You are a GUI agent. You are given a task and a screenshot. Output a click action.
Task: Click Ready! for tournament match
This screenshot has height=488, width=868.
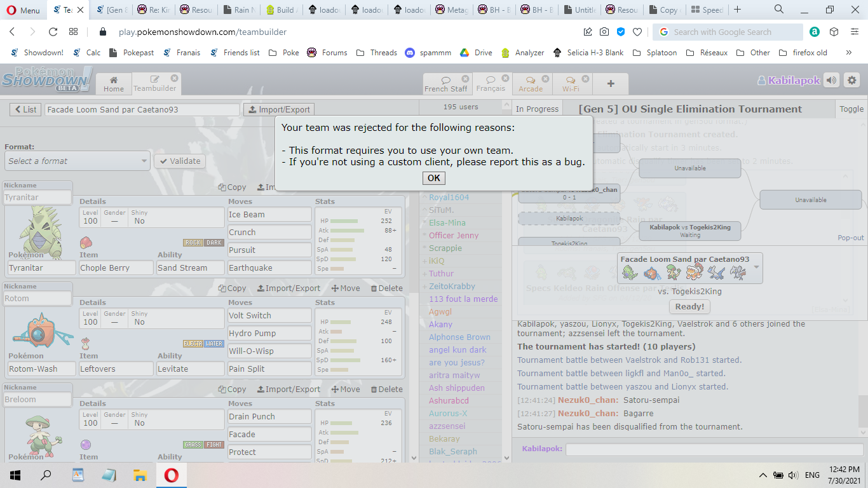tap(689, 306)
